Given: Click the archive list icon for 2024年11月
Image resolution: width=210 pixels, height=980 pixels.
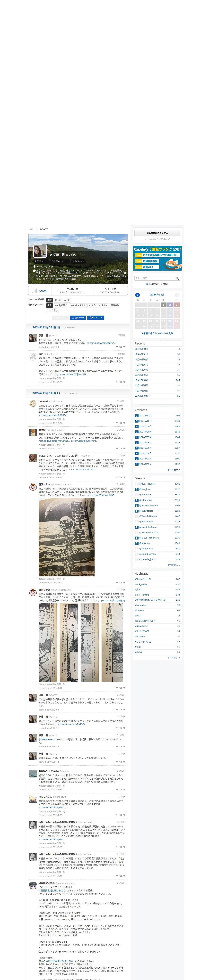Looking at the screenshot, I should [136, 416].
